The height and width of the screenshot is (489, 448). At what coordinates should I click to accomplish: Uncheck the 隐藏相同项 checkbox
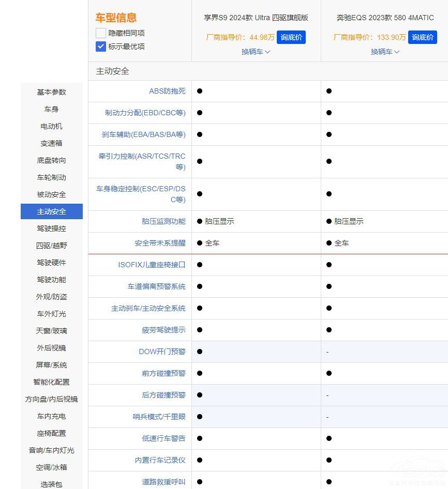tap(101, 33)
